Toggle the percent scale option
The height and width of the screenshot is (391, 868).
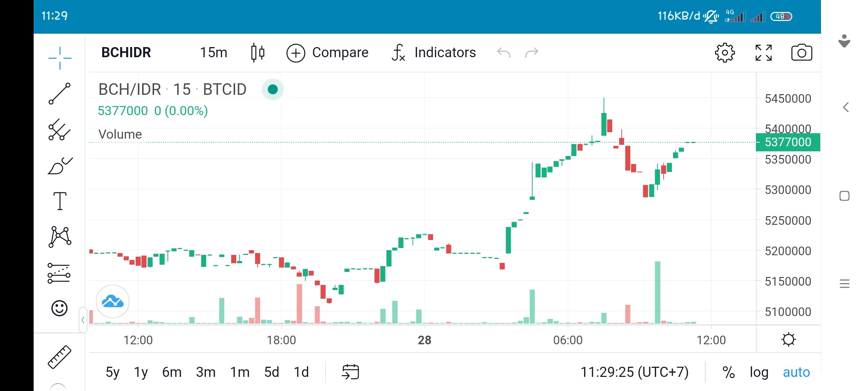728,372
